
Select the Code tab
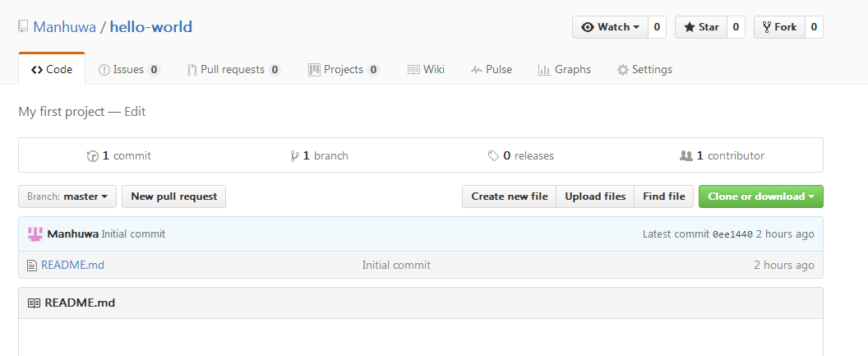(x=52, y=69)
